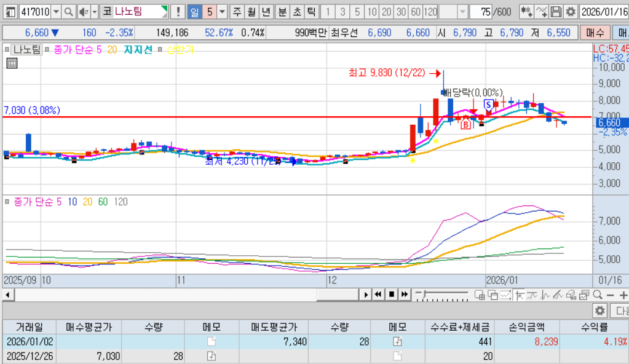Screen dimensions: 629x364
Task: Toggle the 일 daily period button
Action: click(194, 12)
